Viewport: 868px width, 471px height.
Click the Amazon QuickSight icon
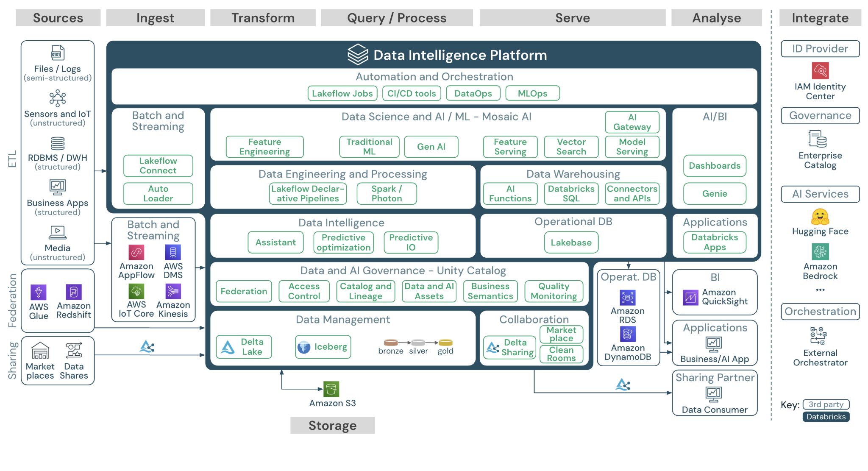tap(690, 297)
